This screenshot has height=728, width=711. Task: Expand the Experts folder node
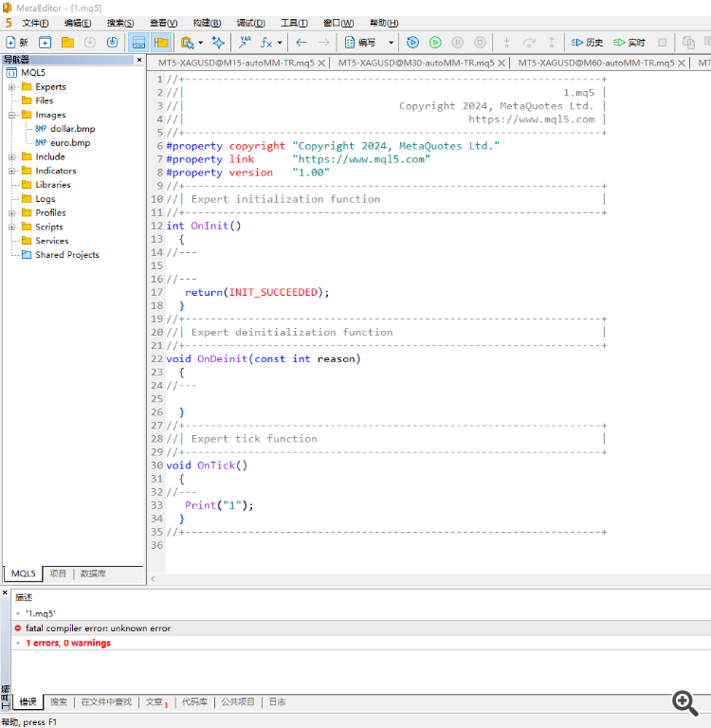11,87
